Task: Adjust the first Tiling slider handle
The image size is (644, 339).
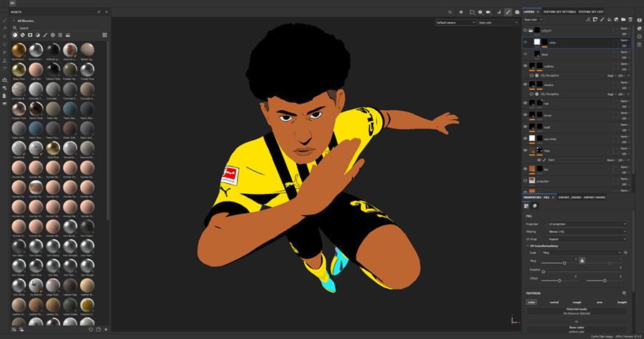Action: point(565,262)
